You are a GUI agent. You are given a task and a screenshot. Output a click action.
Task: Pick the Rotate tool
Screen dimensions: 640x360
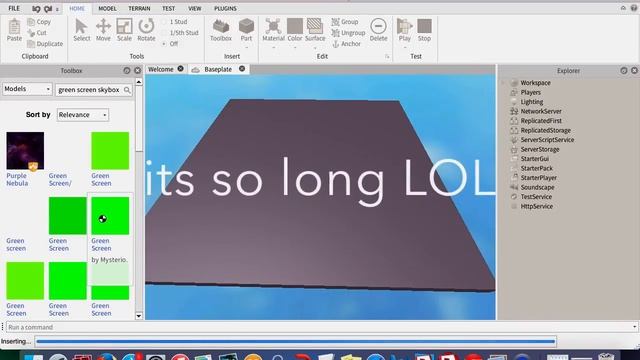click(146, 30)
